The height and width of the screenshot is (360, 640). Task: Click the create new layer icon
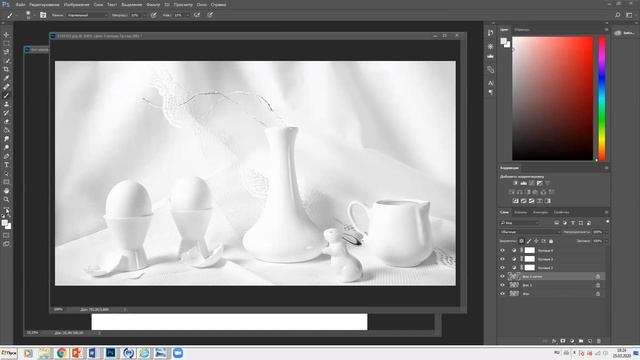pyautogui.click(x=590, y=341)
